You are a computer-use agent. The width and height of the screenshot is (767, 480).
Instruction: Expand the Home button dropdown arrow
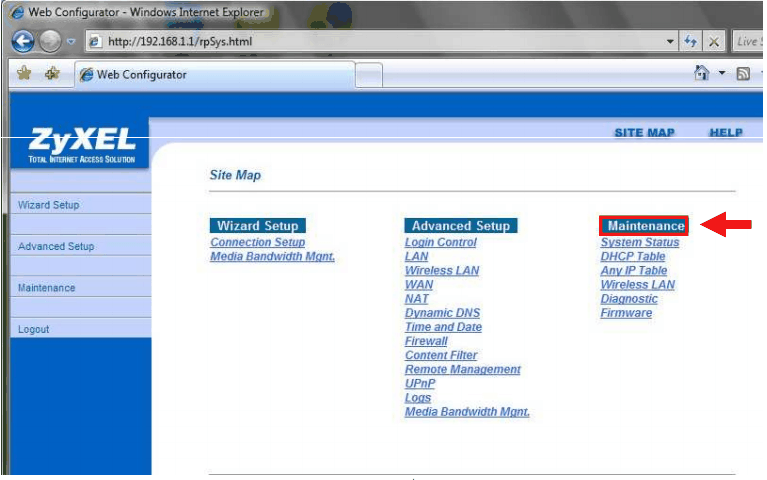pyautogui.click(x=720, y=74)
